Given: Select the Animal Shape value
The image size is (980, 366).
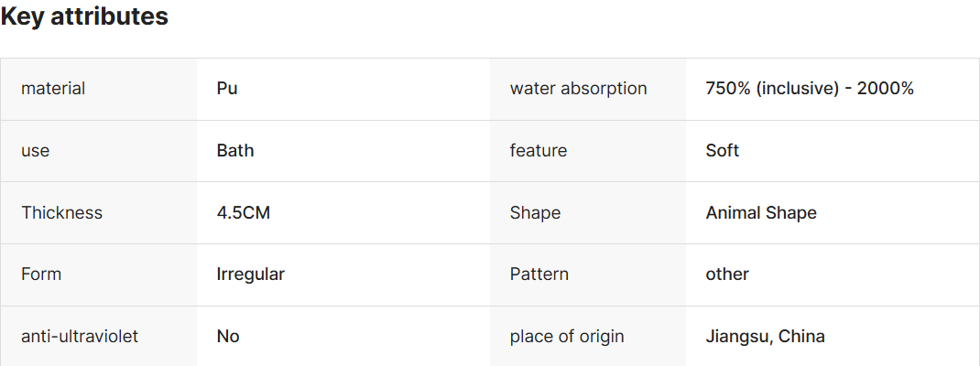Looking at the screenshot, I should point(760,213).
